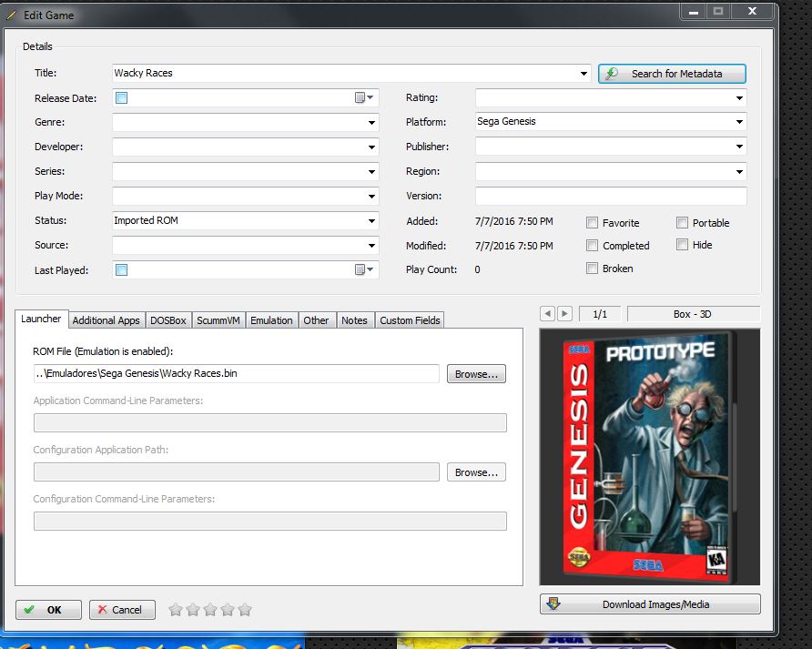Click the Prototype Genesis box art thumbnail
Viewport: 812px width, 649px height.
tap(649, 457)
